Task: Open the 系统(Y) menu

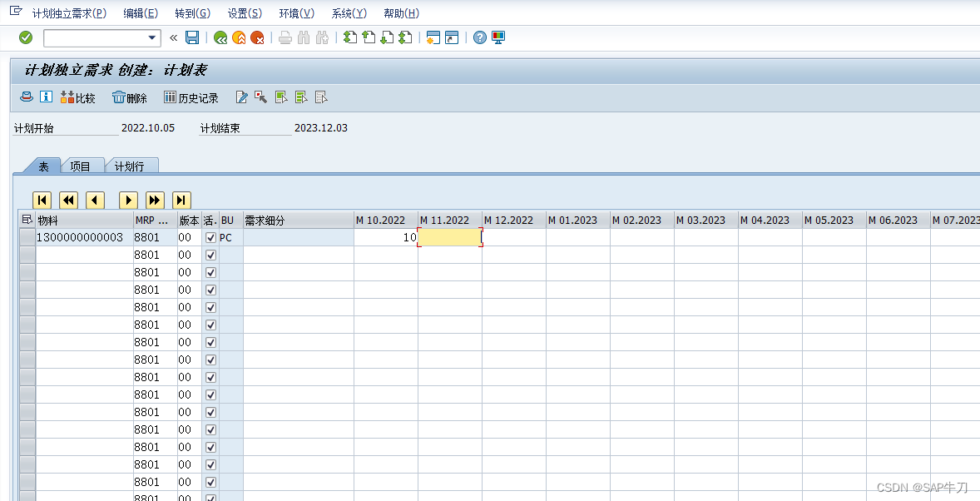Action: (x=349, y=13)
